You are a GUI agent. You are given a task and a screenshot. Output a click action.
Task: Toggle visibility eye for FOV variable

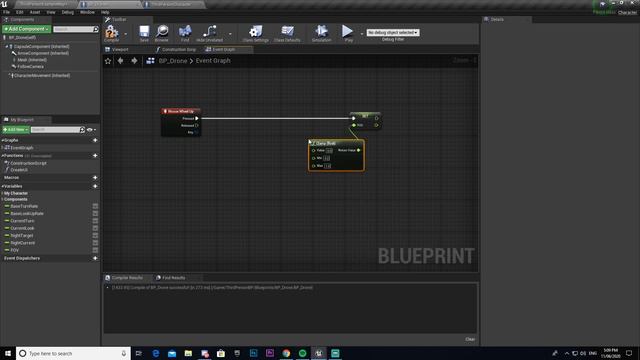coord(95,250)
